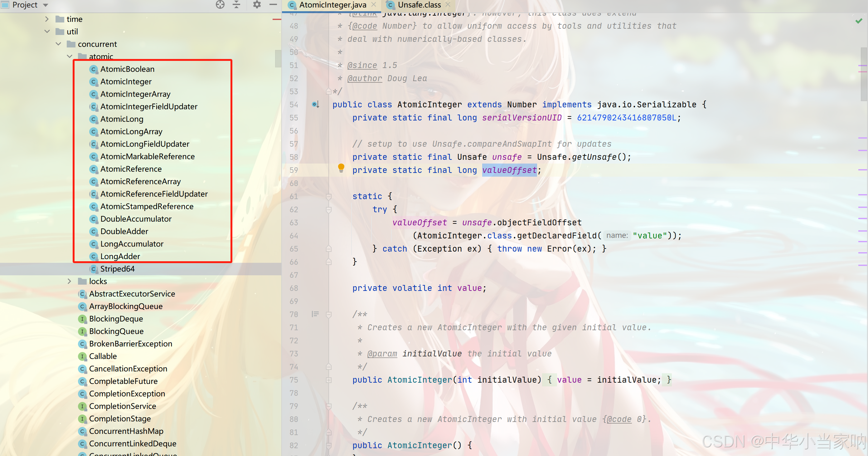This screenshot has height=456, width=868.
Task: Click the Collapse All icon in Project toolbar
Action: [x=236, y=5]
